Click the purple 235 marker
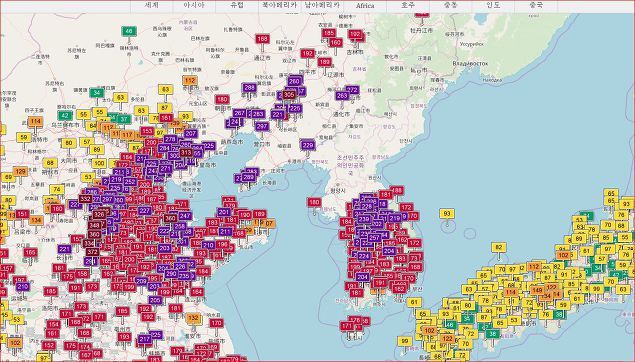Screen dimensions: 635x362 pos(183,275)
